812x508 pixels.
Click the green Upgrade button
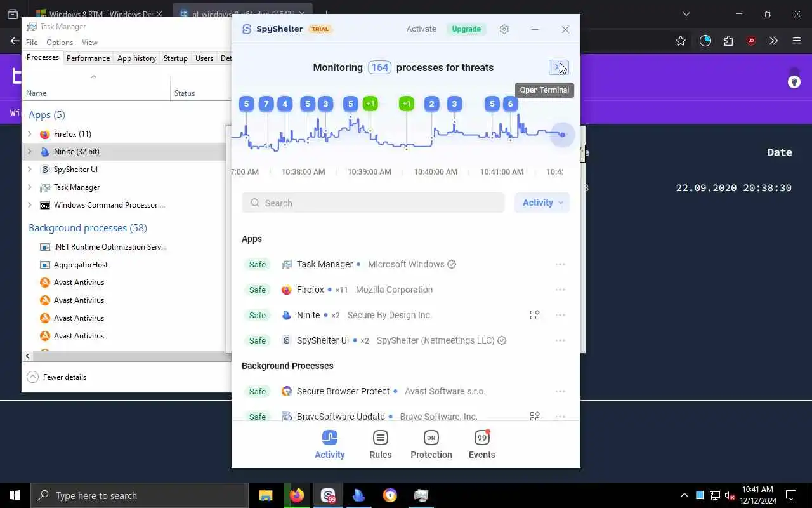(466, 29)
